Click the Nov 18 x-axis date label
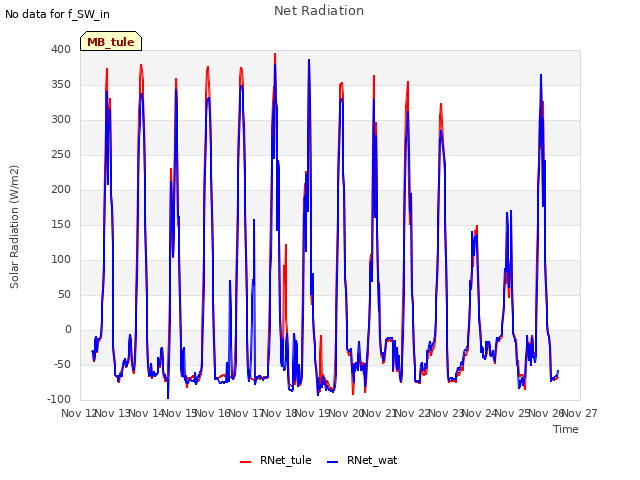640x480 pixels. (x=279, y=413)
